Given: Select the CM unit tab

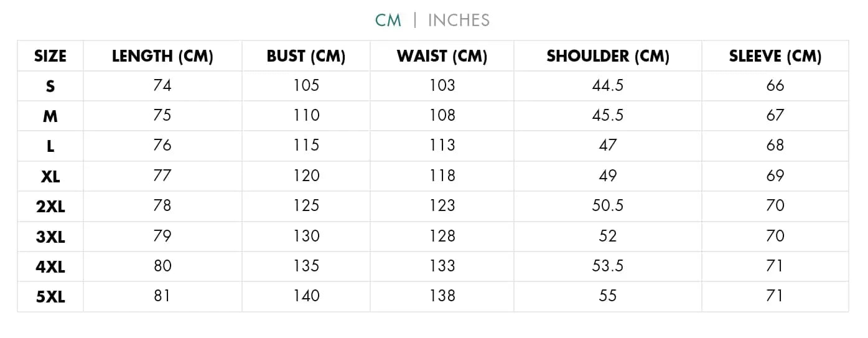Looking at the screenshot, I should click(x=388, y=21).
